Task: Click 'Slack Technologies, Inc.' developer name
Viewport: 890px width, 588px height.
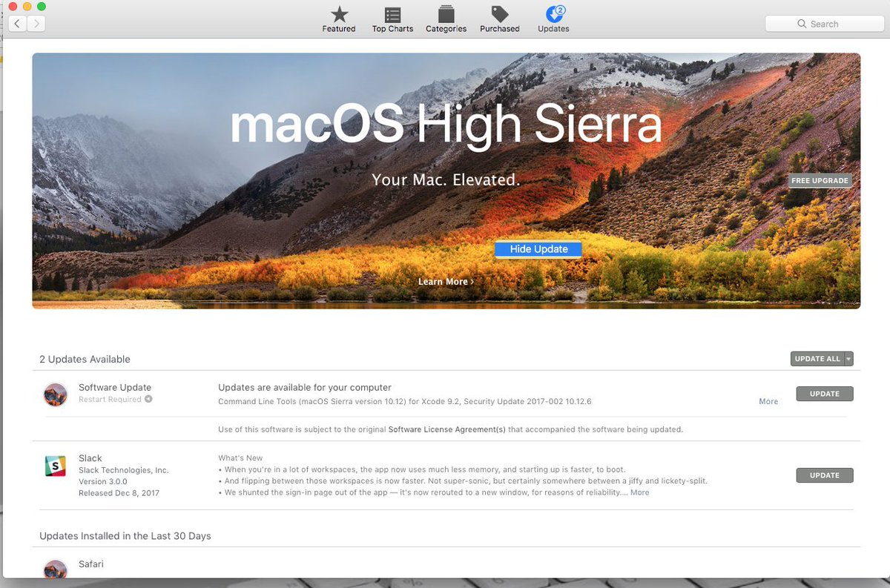Action: point(124,470)
